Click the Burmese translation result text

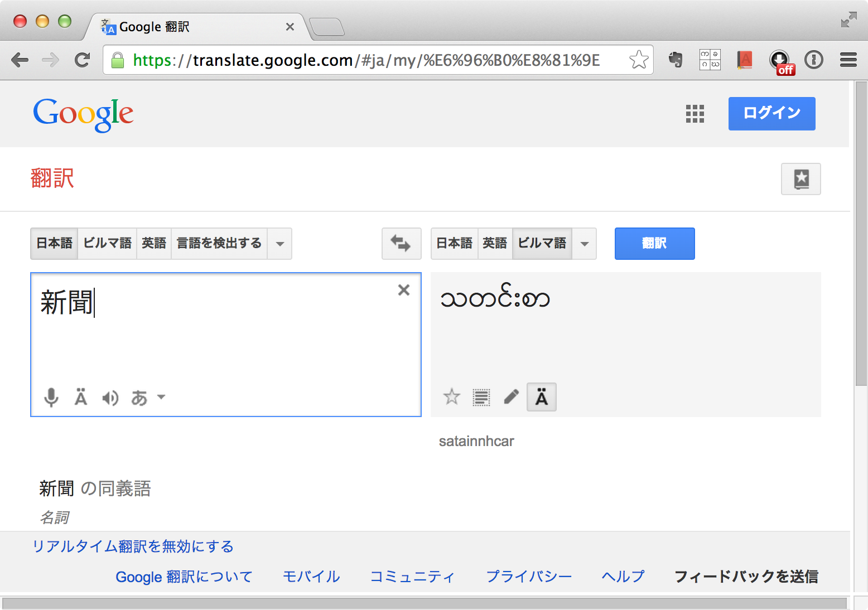(495, 297)
